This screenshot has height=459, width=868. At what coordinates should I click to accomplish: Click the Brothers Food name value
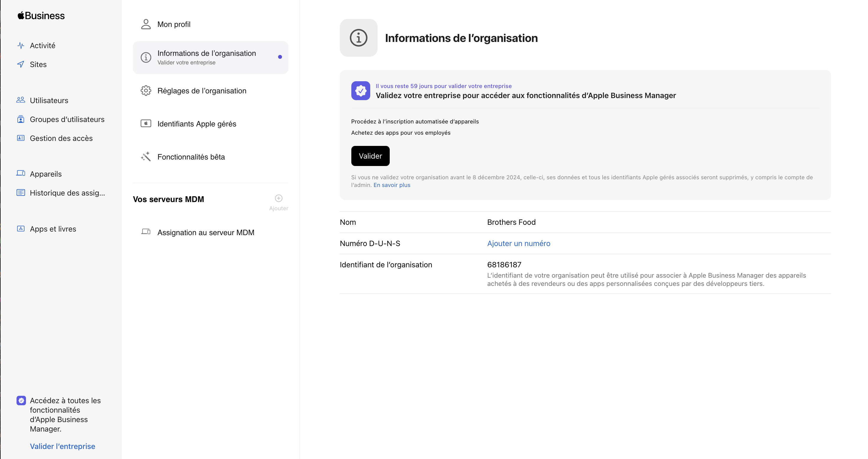coord(511,222)
